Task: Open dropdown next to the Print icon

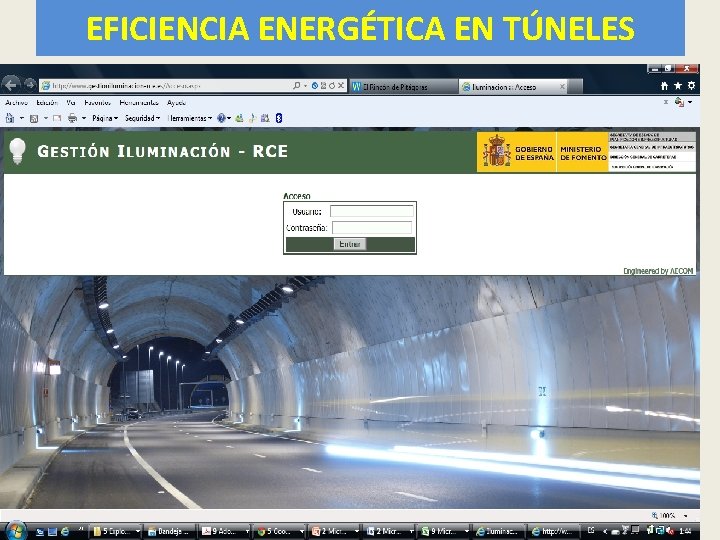Action: [84, 118]
